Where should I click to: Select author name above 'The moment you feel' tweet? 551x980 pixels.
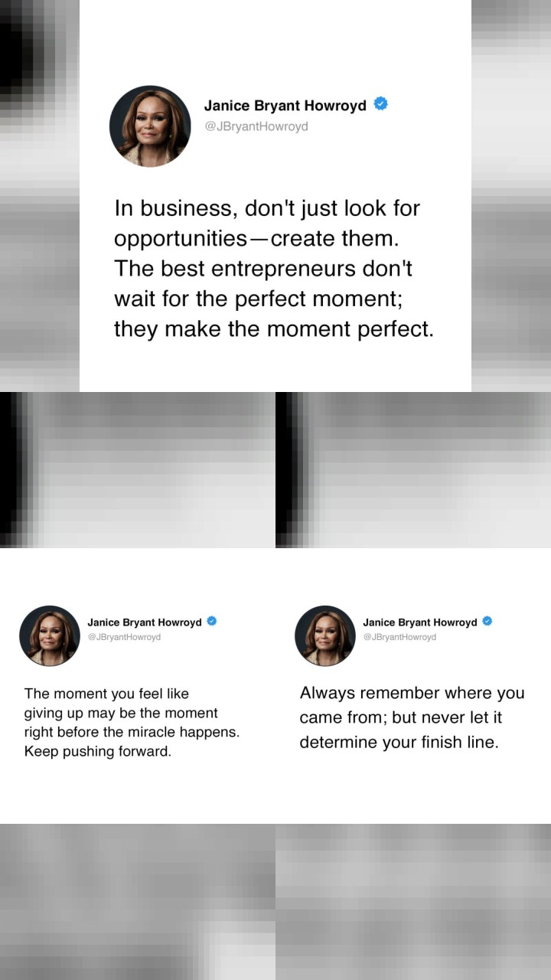(x=145, y=622)
